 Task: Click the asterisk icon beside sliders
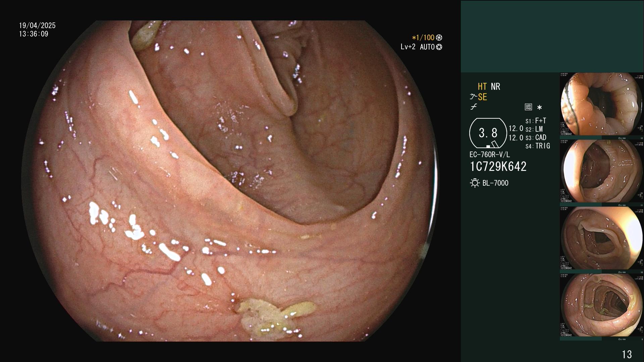pos(539,108)
